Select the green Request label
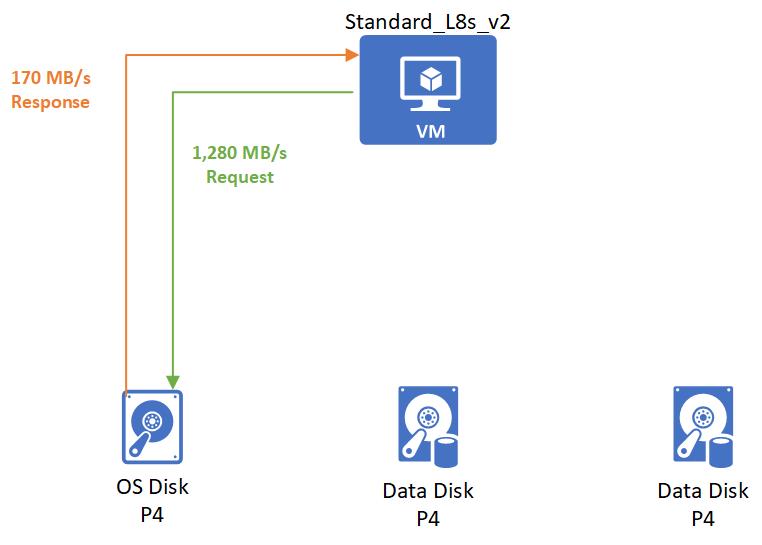 (x=240, y=177)
